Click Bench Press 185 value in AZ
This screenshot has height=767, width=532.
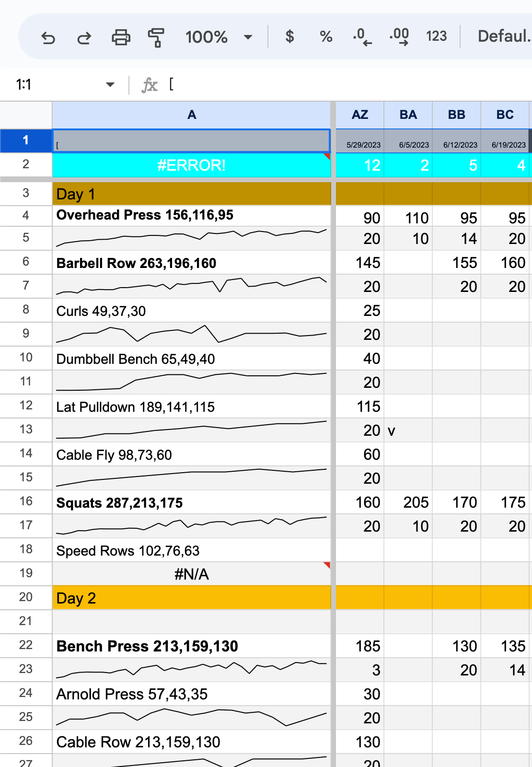360,646
